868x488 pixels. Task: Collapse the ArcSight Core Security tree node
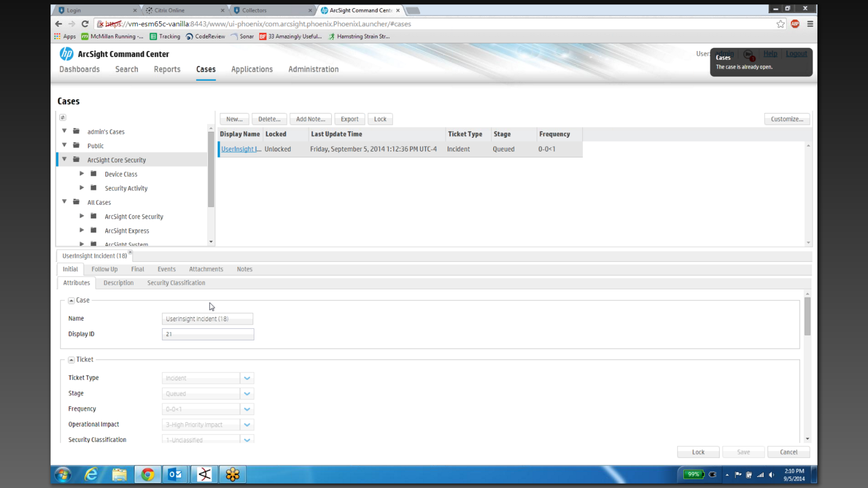[x=65, y=160]
